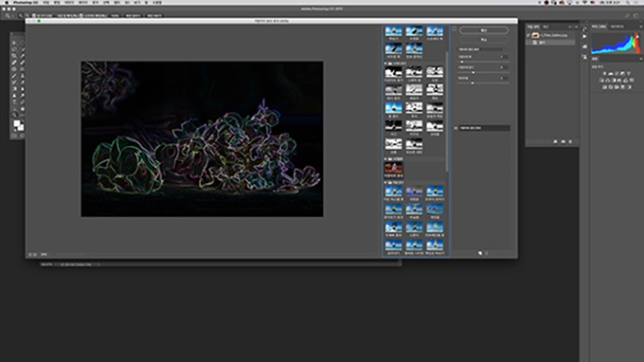Viewport: 644px width, 362px height.
Task: Click the Edit in Quick Mask Mode icon
Action: click(x=14, y=136)
